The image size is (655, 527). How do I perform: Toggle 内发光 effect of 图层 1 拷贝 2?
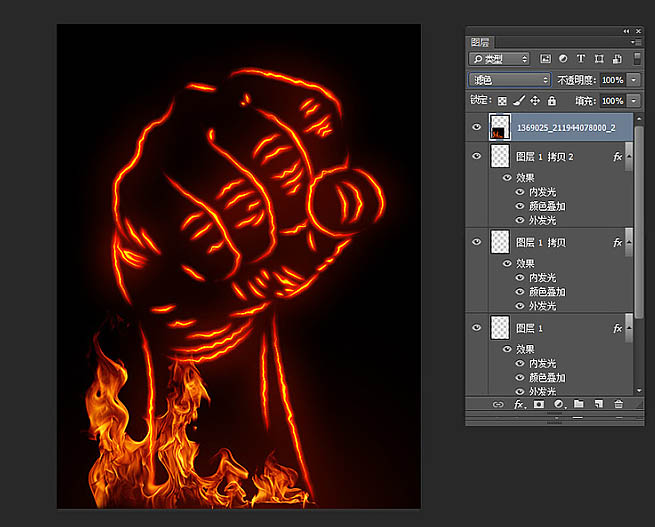point(520,192)
